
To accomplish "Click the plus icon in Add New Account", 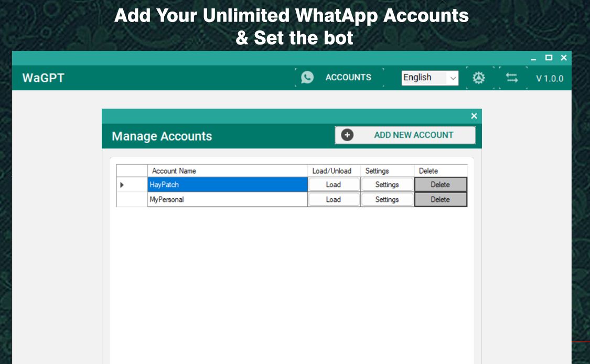I will pos(347,135).
